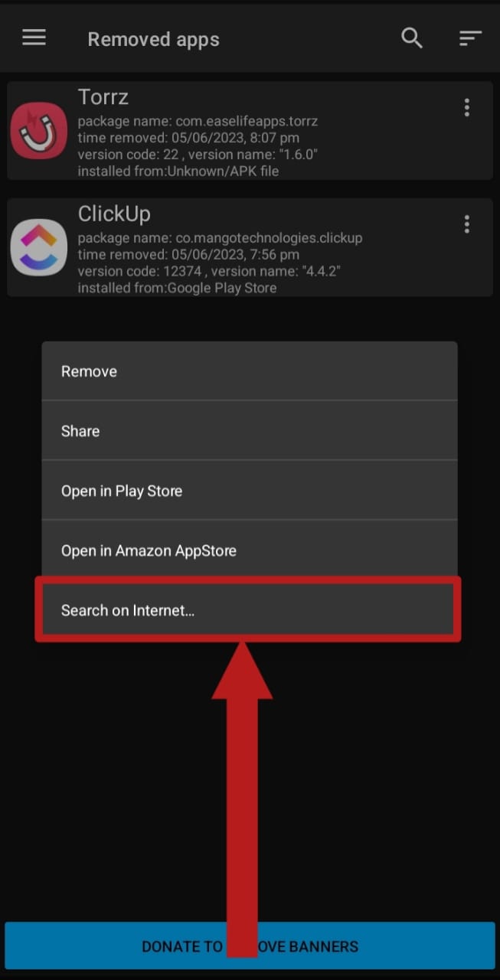Tap the Torrz app name title
The width and height of the screenshot is (500, 980).
103,98
